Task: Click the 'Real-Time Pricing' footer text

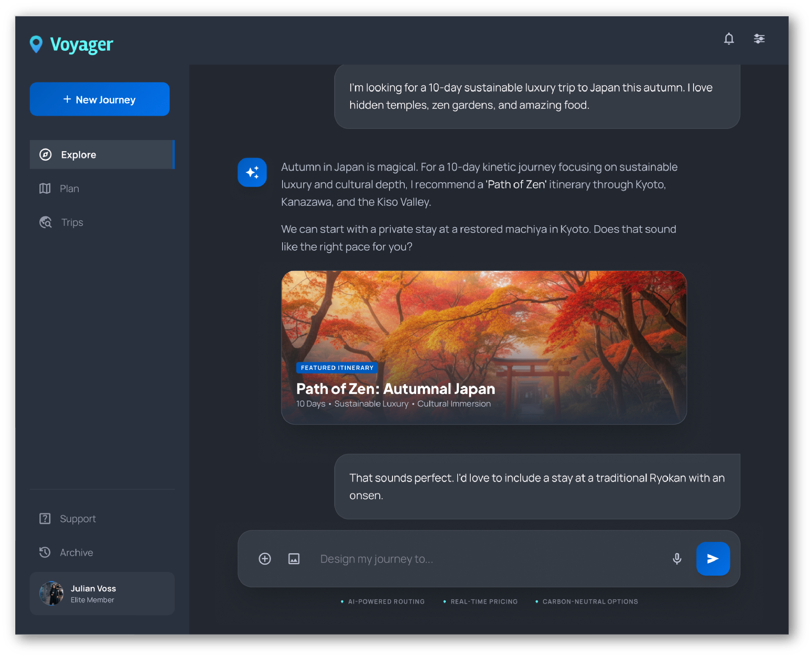Action: pos(484,601)
